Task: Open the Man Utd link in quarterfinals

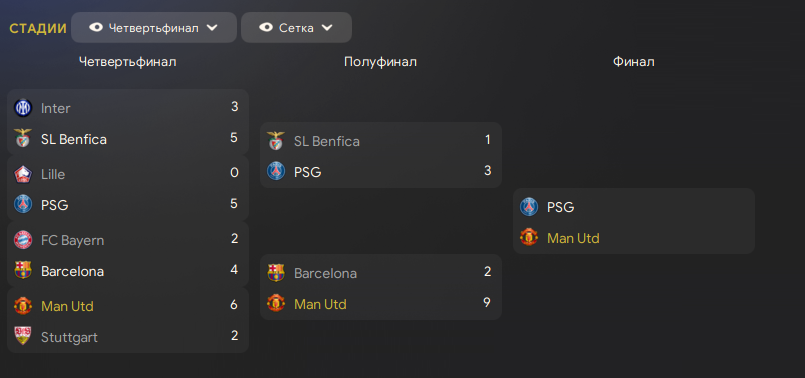Action: pyautogui.click(x=67, y=306)
